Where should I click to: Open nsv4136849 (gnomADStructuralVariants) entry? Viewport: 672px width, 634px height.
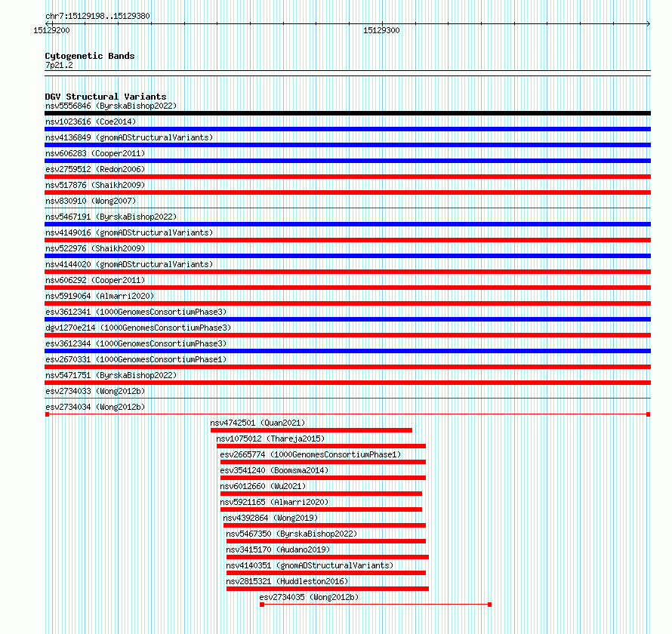[x=129, y=137]
